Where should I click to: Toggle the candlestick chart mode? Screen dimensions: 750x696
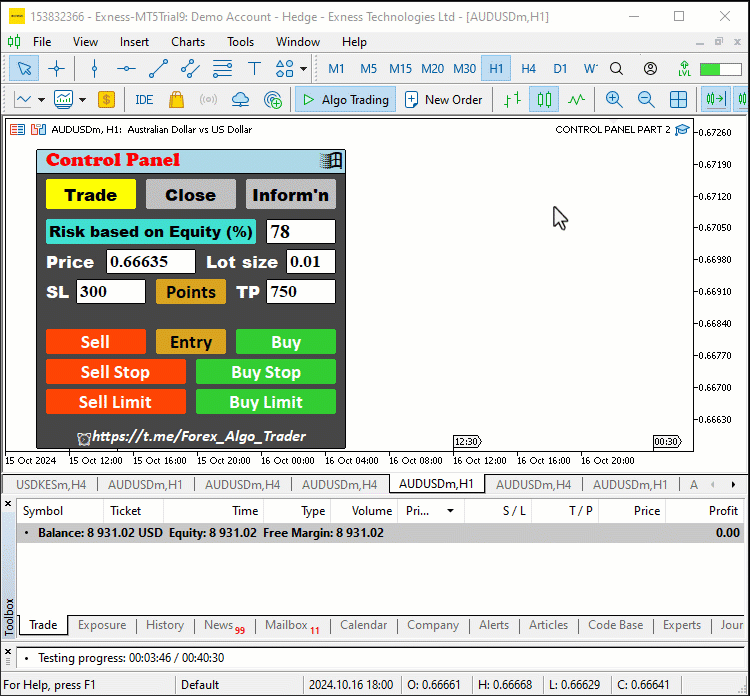[x=544, y=100]
